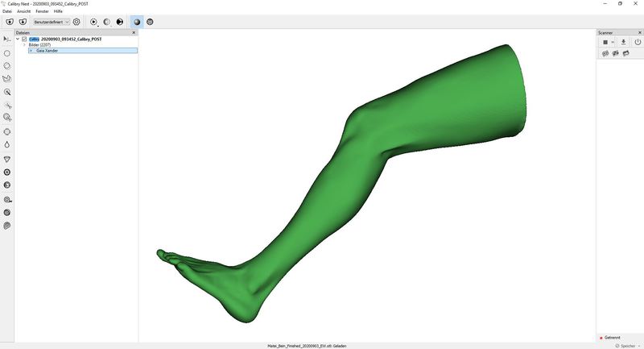Viewport: 644px width, 349px height.
Task: Open the Datei menu
Action: [x=7, y=11]
